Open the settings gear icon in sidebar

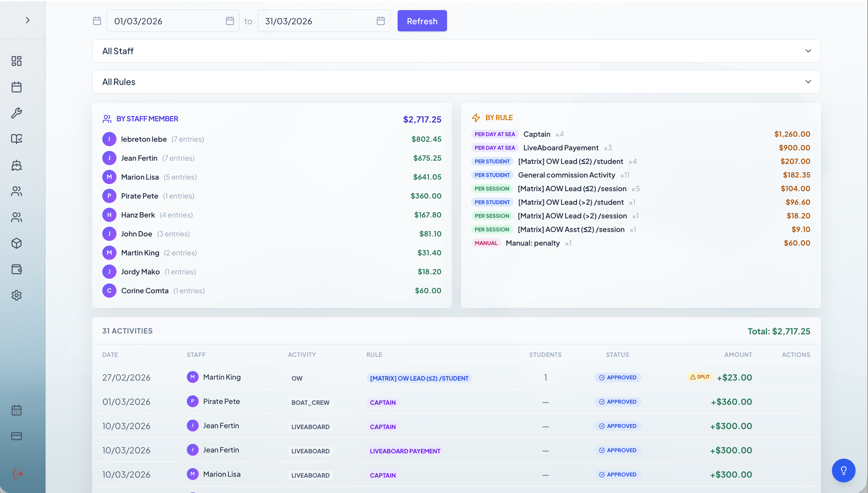tap(17, 295)
